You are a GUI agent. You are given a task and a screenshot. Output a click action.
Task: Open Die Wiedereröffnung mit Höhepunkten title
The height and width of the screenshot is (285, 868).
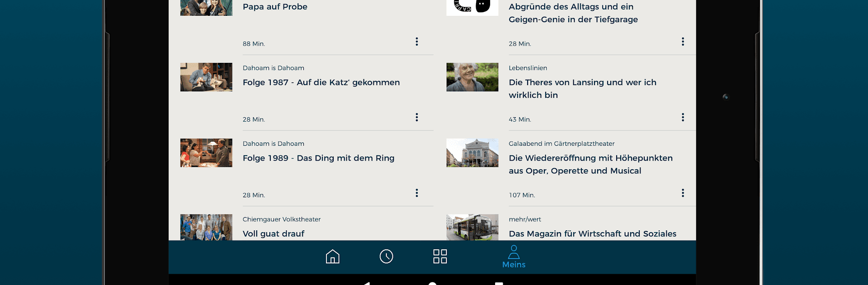click(x=590, y=164)
